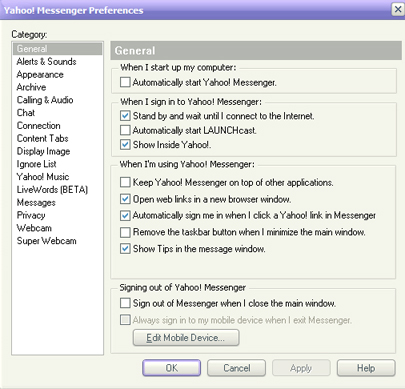Uncheck Open web links in new browser window
This screenshot has width=405, height=389.
[125, 199]
